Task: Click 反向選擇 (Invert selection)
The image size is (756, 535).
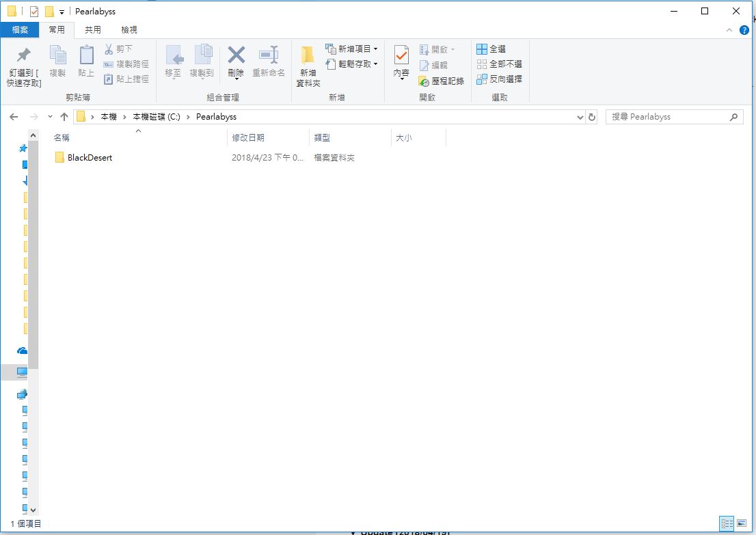Action: click(x=499, y=79)
